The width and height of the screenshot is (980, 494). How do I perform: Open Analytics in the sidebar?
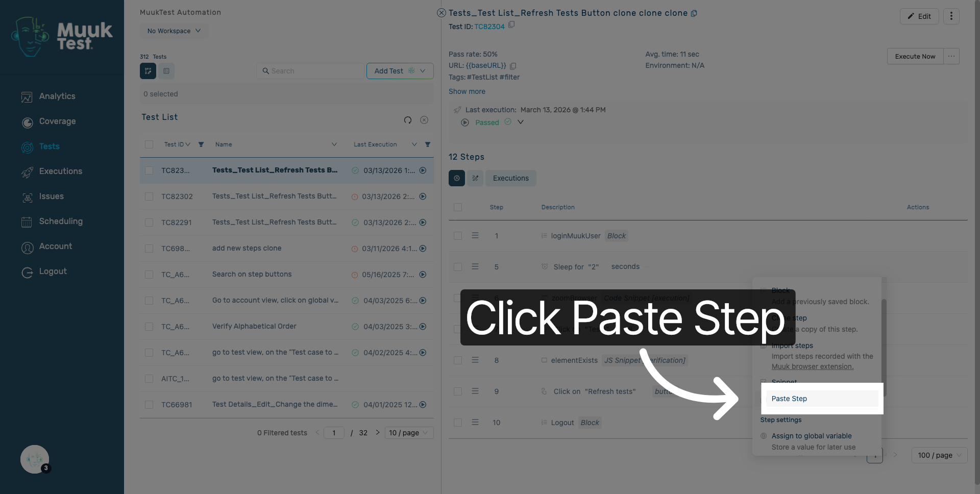(48, 96)
